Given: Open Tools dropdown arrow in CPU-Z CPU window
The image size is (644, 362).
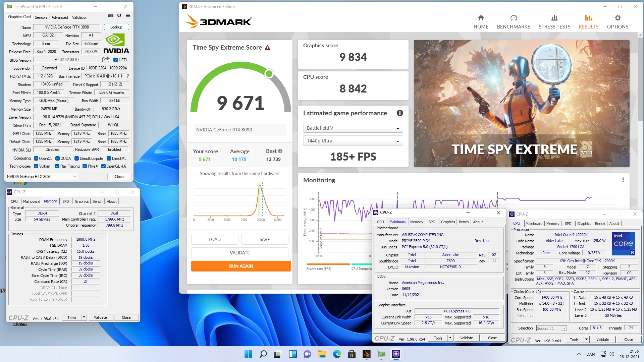Looking at the screenshot, I should [x=586, y=340].
